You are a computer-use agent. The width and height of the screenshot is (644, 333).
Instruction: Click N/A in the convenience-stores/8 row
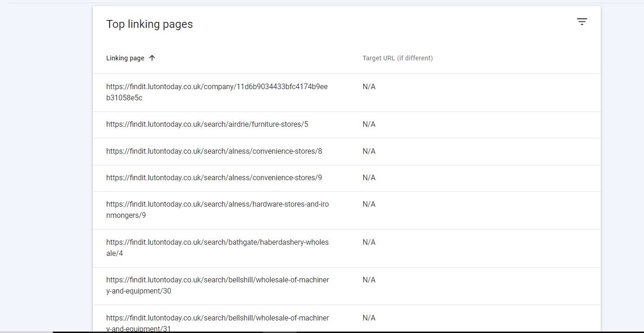[x=369, y=151]
